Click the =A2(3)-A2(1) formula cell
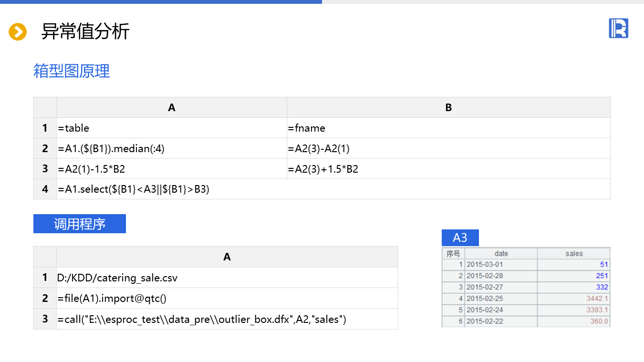Viewport: 644px width, 362px height. pyautogui.click(x=448, y=148)
